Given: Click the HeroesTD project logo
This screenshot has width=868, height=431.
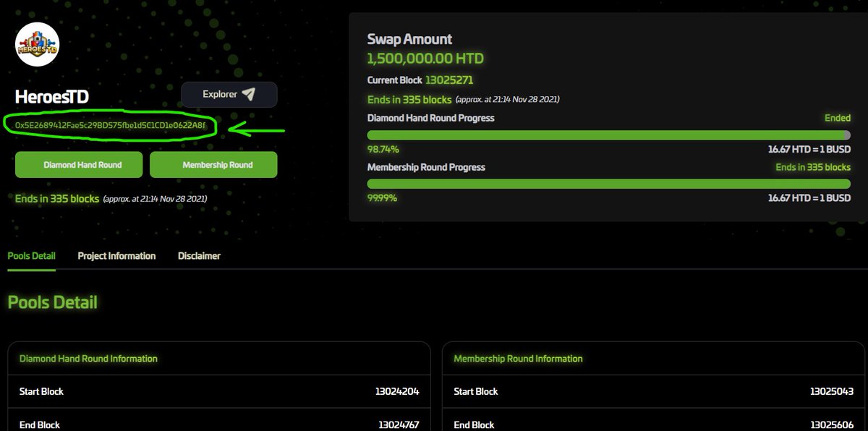Looking at the screenshot, I should [37, 45].
